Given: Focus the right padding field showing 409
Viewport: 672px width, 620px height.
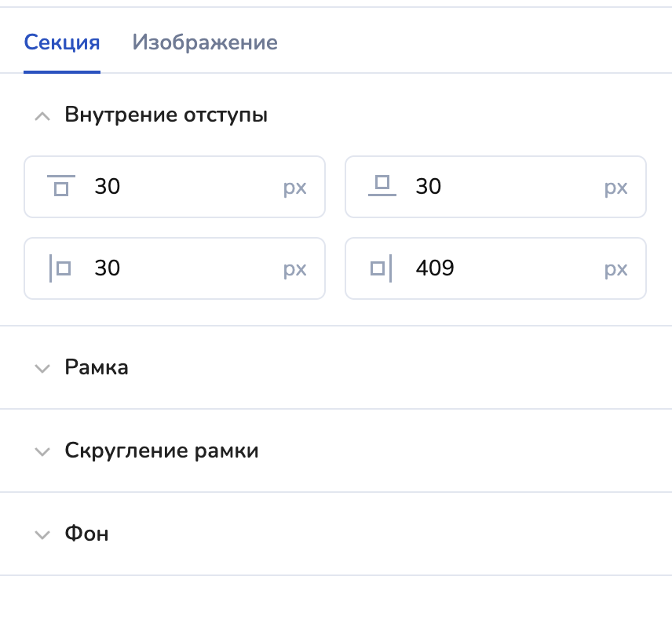Looking at the screenshot, I should 502,268.
